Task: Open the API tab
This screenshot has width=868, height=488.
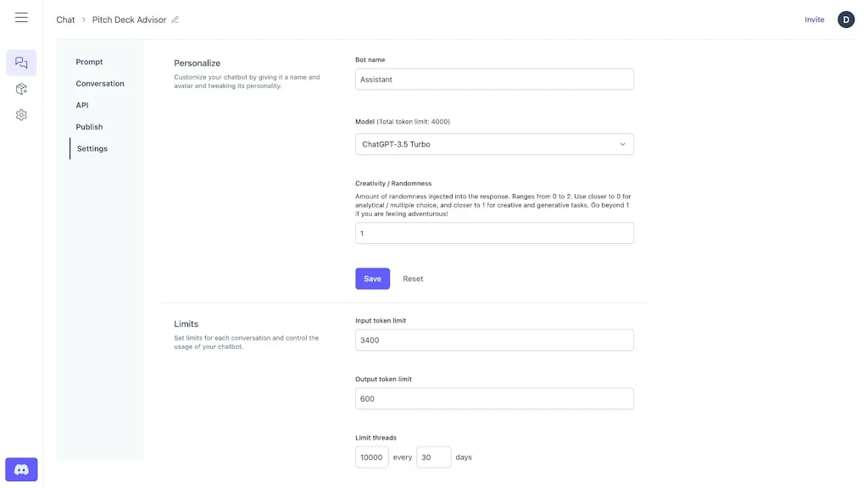Action: coord(82,105)
